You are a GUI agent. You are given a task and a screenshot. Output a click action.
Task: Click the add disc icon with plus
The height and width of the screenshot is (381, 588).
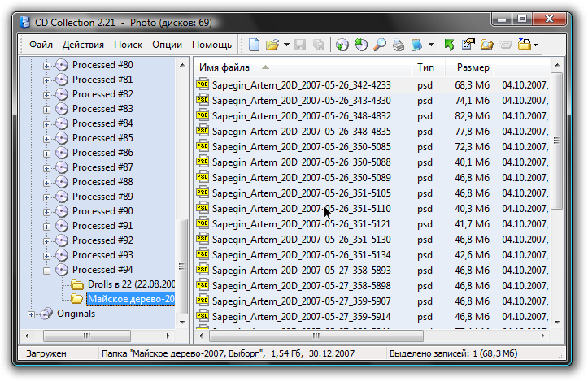(x=342, y=45)
